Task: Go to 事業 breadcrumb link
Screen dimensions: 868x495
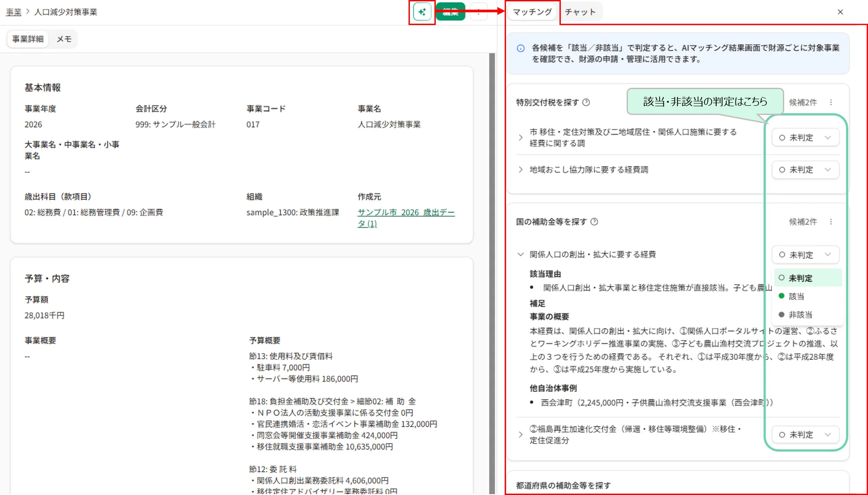Action: coord(14,12)
